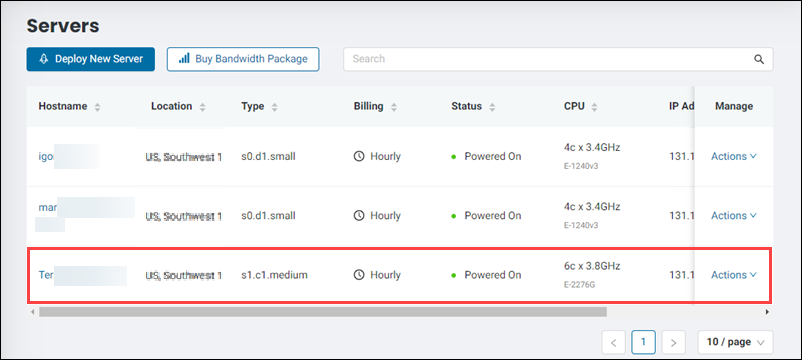Click E-2276G CPU model text
802x360 pixels.
581,285
